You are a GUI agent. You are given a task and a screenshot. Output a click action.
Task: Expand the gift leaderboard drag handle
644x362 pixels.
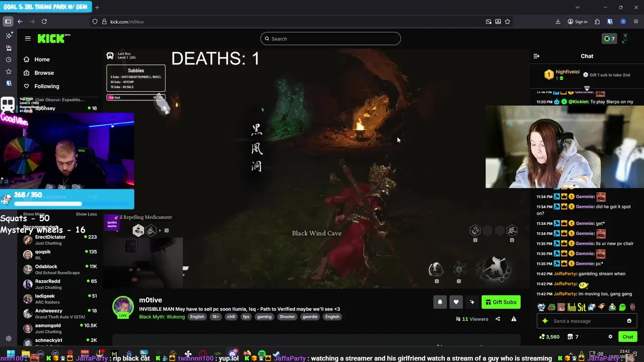pyautogui.click(x=587, y=88)
